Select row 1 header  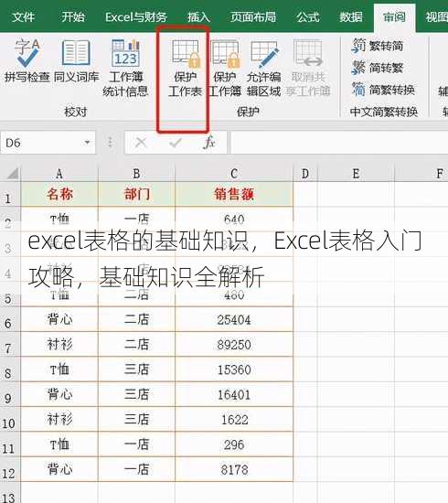click(10, 195)
